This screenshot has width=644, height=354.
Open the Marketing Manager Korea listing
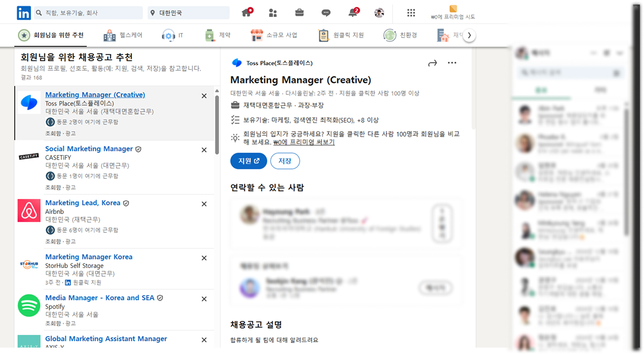tap(89, 257)
